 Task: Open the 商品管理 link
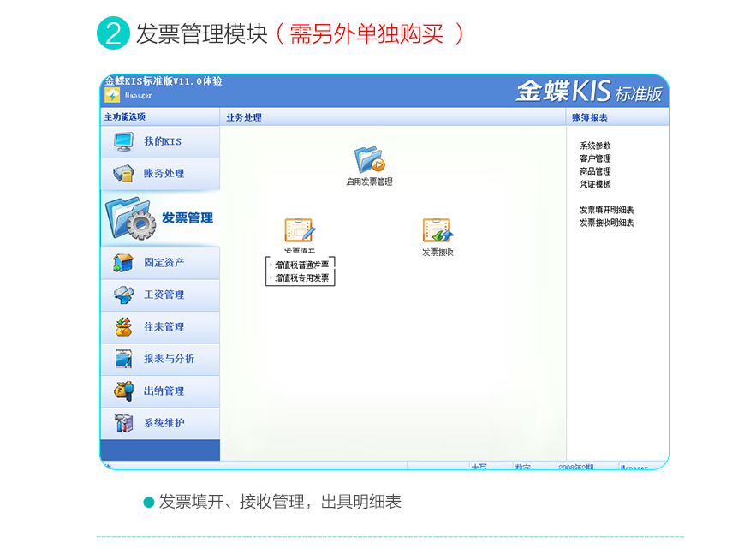tap(595, 172)
